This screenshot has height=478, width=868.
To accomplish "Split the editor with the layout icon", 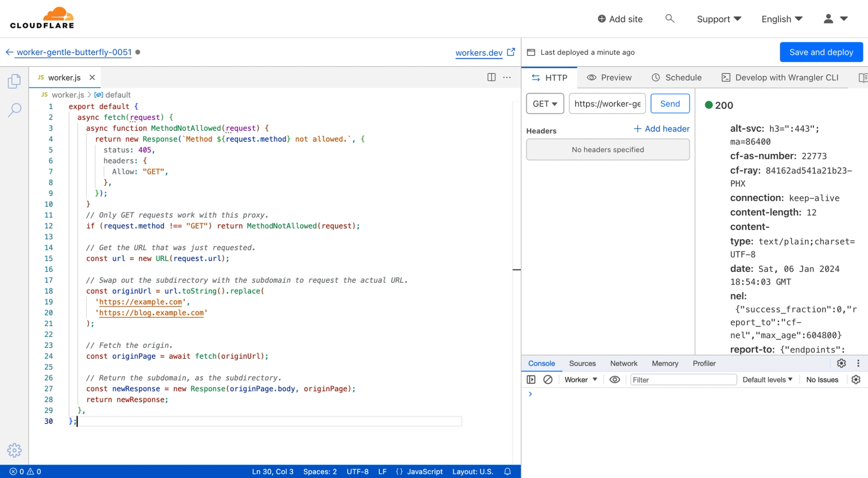I will click(x=491, y=77).
